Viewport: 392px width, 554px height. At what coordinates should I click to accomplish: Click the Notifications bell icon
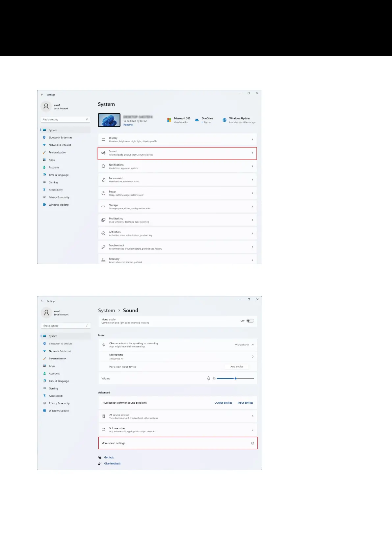click(103, 166)
